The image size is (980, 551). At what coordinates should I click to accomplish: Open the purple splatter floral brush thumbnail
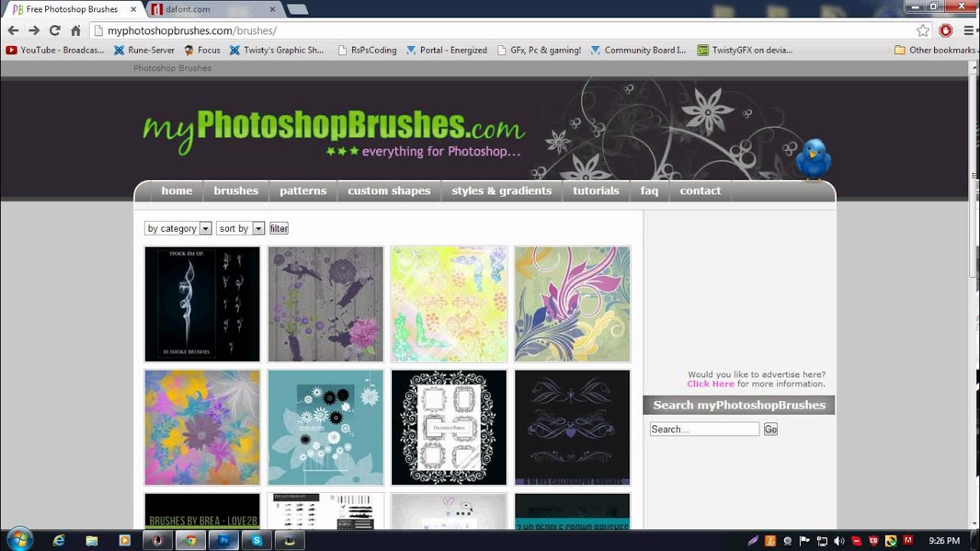pos(325,304)
